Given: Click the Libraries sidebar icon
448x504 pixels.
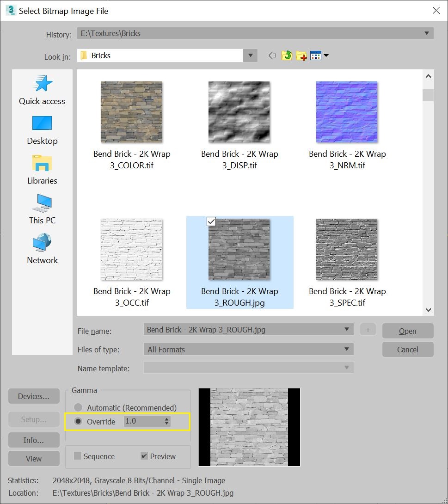Looking at the screenshot, I should coord(42,164).
